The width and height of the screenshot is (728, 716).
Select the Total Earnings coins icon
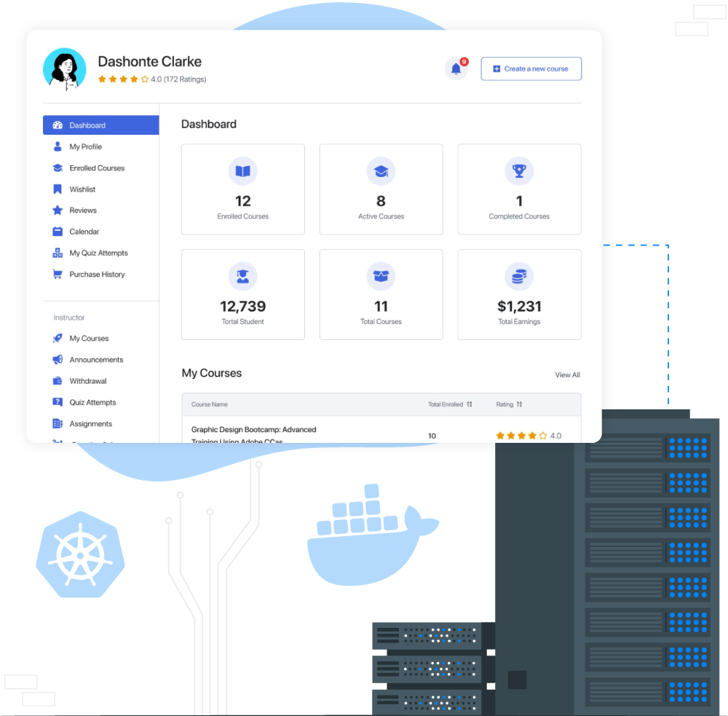point(519,276)
